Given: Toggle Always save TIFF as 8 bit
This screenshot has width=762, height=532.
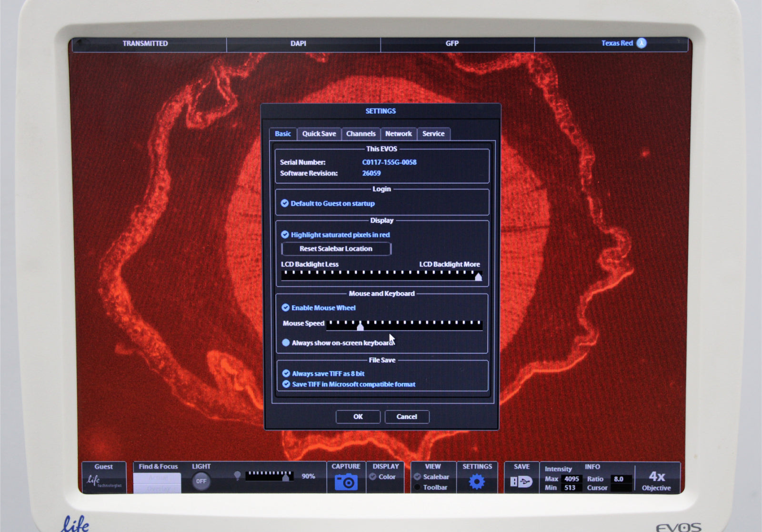Looking at the screenshot, I should pos(286,374).
